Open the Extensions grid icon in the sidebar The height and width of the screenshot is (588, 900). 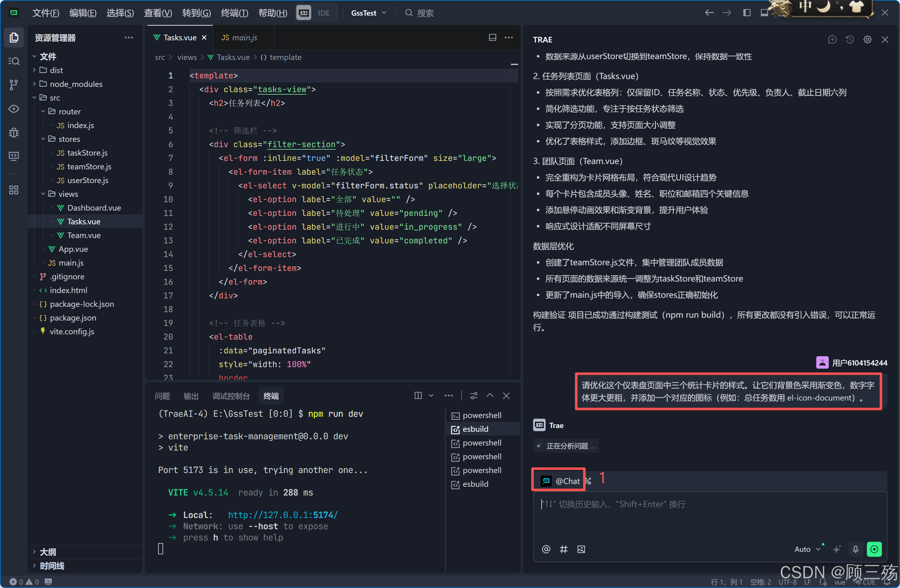(14, 190)
